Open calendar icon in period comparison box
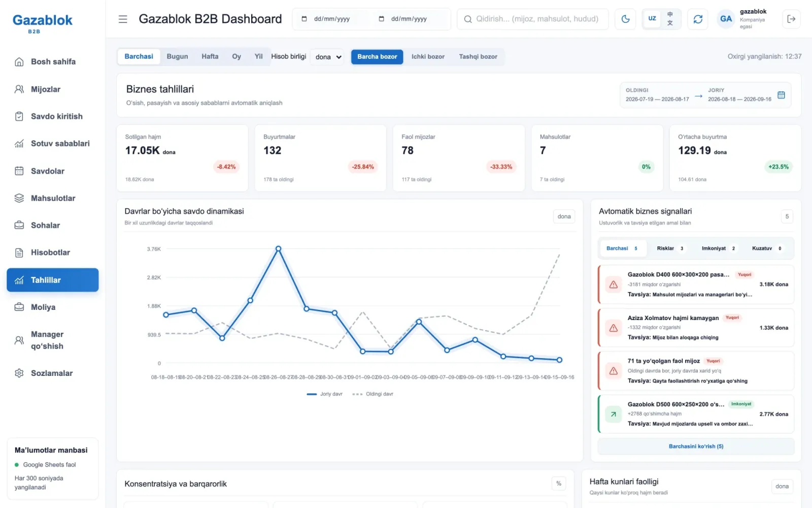 click(781, 95)
